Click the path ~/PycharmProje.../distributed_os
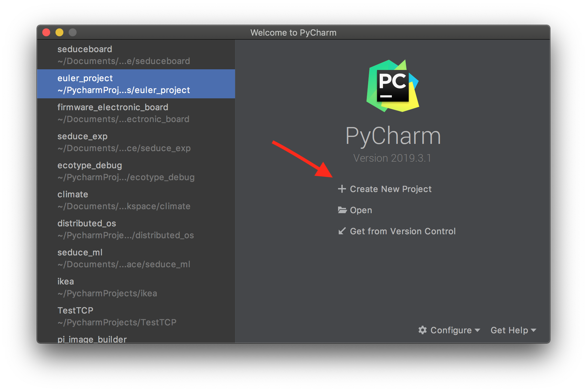This screenshot has width=587, height=392. pos(126,235)
